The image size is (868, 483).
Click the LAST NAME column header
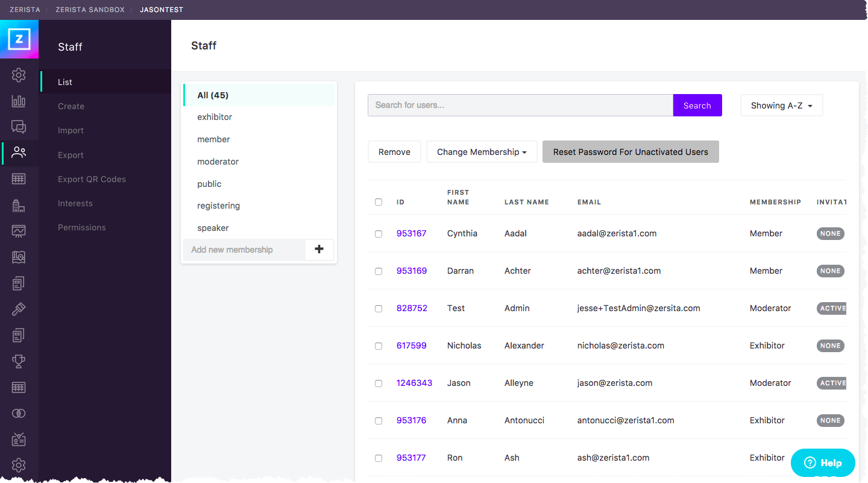point(527,202)
